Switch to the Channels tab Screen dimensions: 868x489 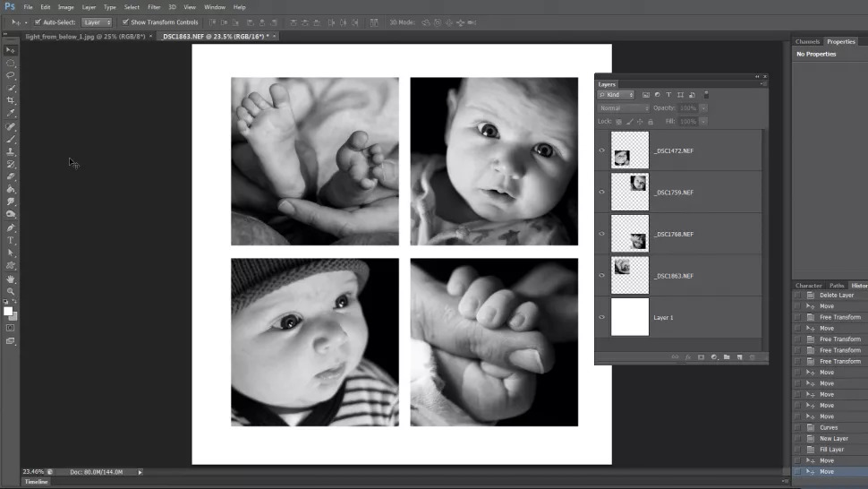807,41
